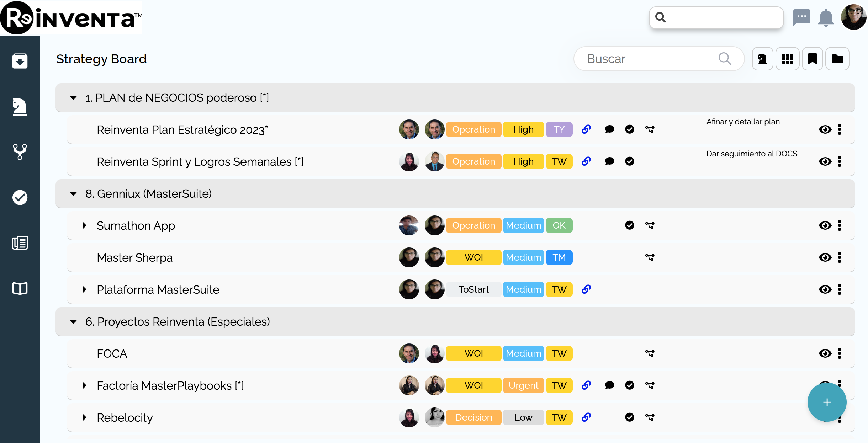Open more options menu for Reinventa Sprint y Logros Semanales
The image size is (868, 443).
click(840, 161)
